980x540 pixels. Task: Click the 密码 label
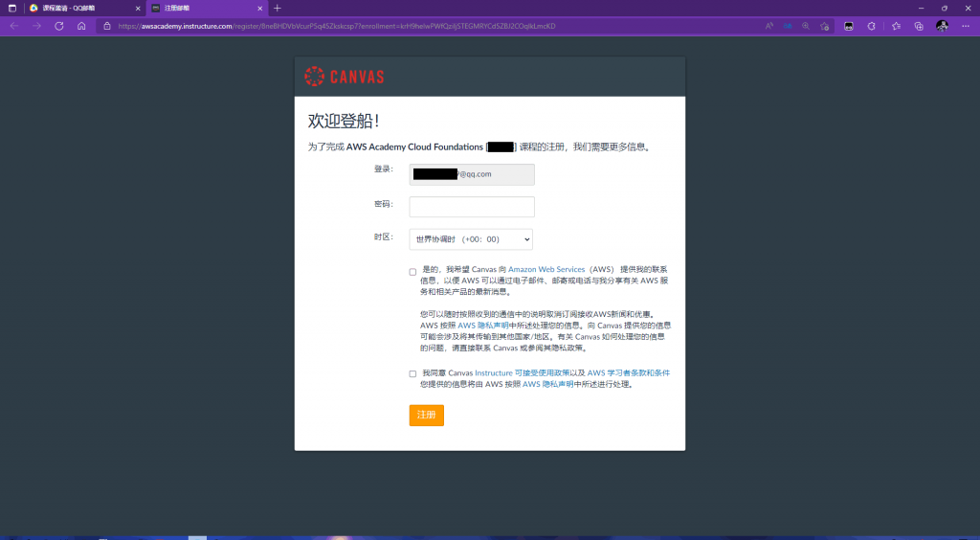[383, 204]
